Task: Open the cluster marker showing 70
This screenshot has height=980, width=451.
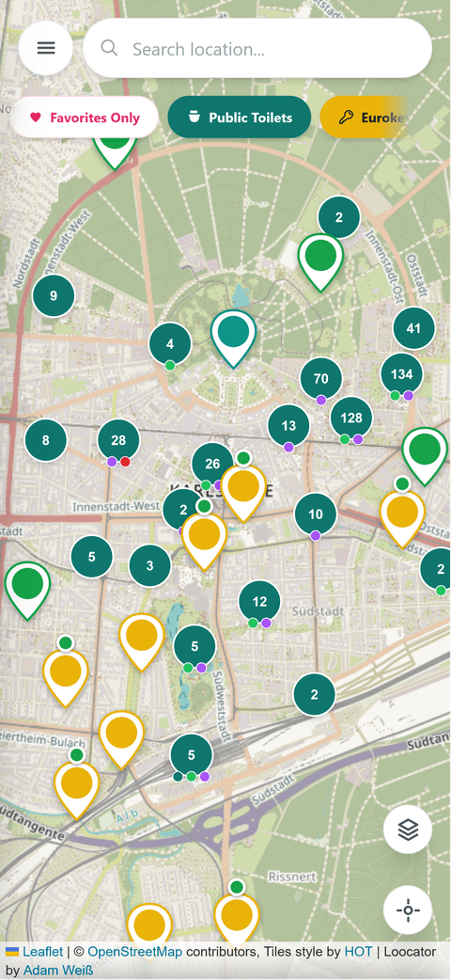Action: 321,379
